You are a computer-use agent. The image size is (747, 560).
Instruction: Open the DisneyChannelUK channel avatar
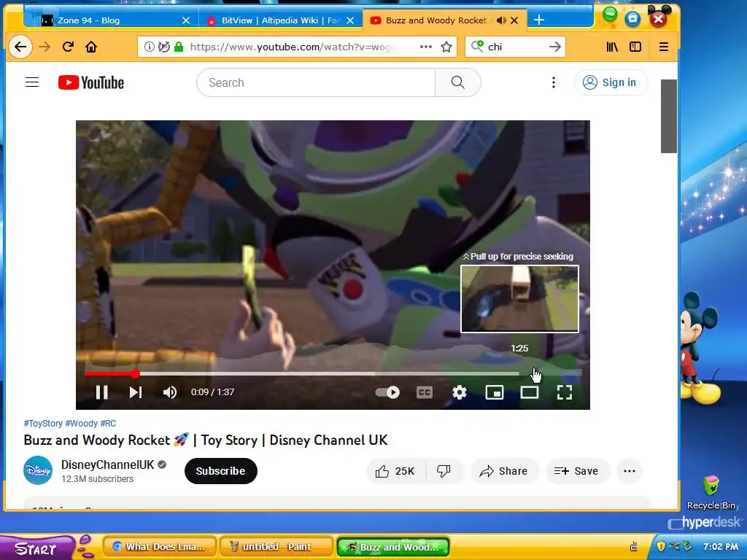click(38, 470)
